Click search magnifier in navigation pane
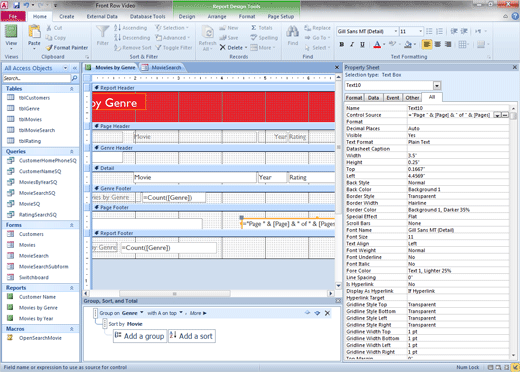The width and height of the screenshot is (520, 372). tap(75, 78)
